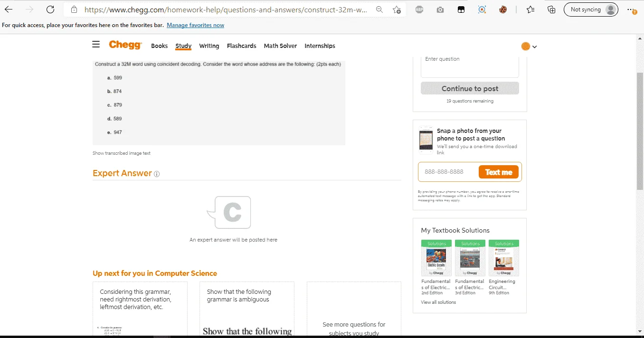Open the ABP adblock extension icon
This screenshot has width=644, height=338.
pyautogui.click(x=419, y=9)
